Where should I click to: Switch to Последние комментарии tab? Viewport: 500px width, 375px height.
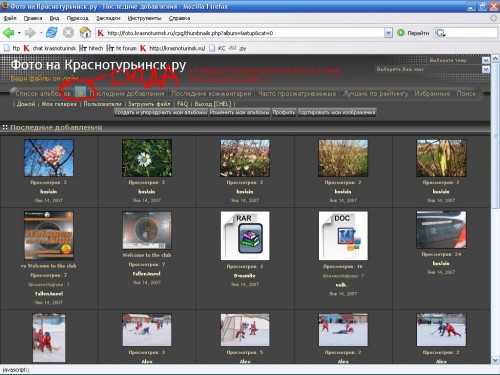click(211, 94)
